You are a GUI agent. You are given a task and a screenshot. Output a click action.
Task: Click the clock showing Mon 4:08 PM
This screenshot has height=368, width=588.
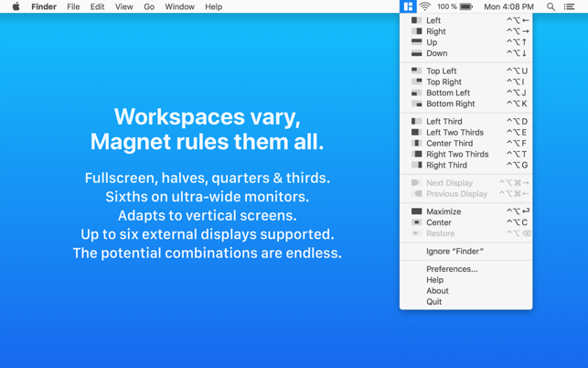coord(508,6)
